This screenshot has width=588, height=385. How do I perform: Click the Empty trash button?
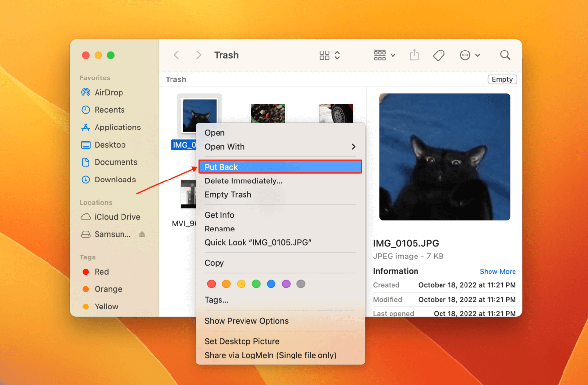[502, 79]
